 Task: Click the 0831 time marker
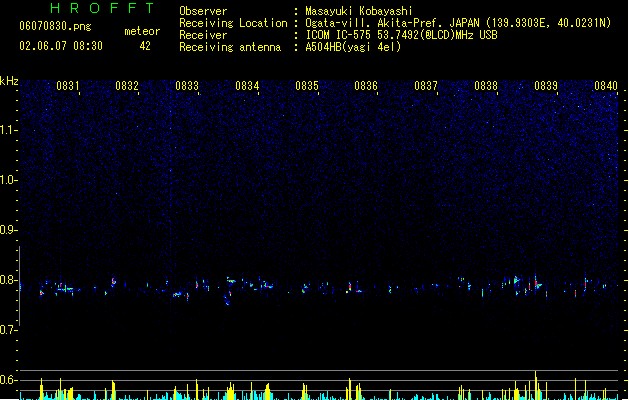click(x=68, y=86)
